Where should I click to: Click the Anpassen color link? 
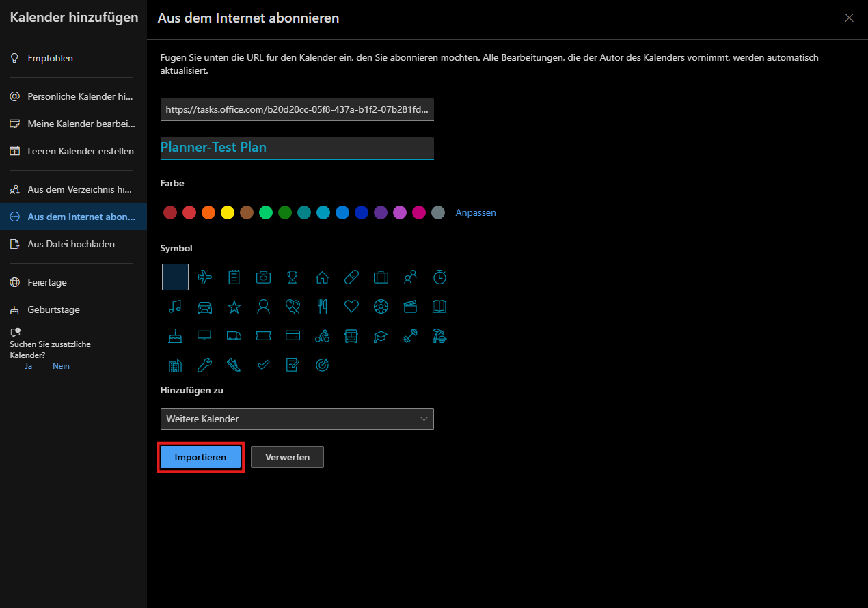[x=476, y=212]
